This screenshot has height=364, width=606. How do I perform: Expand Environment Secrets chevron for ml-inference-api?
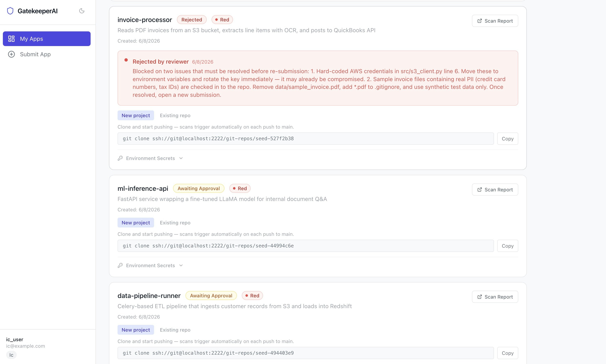point(181,265)
